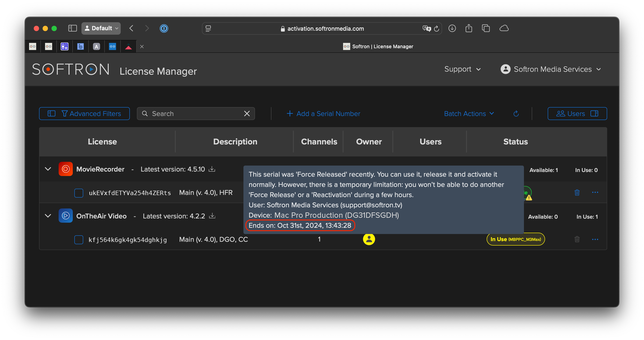Sort by Status column header
Image resolution: width=644 pixels, height=340 pixels.
[516, 142]
